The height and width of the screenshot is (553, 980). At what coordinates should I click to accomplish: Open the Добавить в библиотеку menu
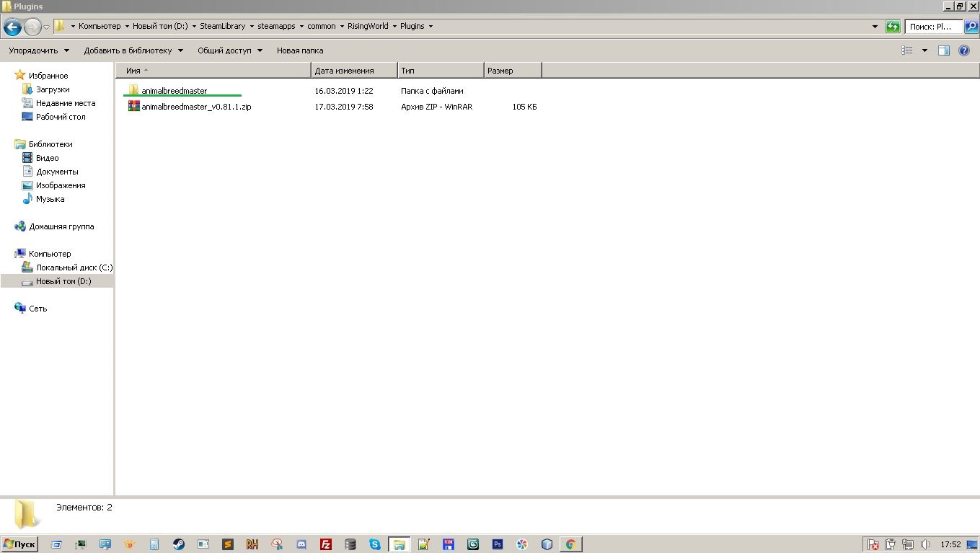(x=133, y=50)
